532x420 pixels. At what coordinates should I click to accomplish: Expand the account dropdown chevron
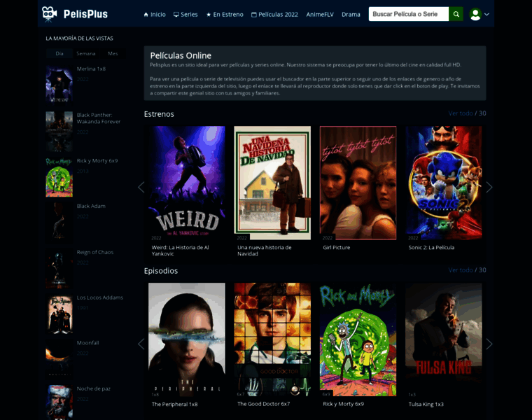pyautogui.click(x=487, y=14)
